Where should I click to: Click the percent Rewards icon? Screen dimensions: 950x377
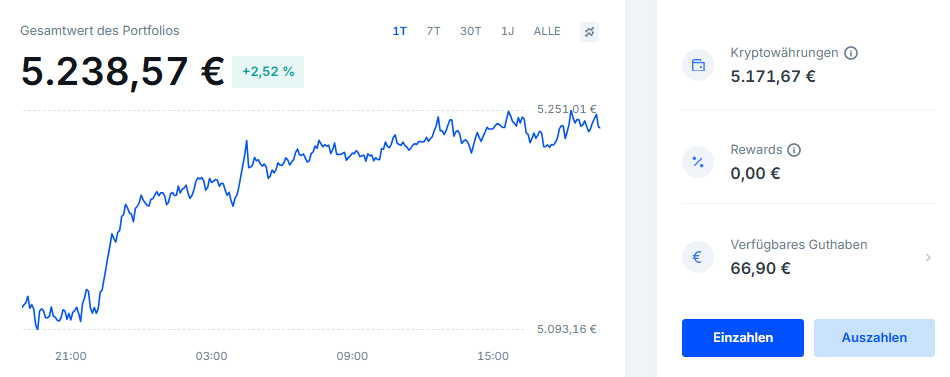coord(697,161)
